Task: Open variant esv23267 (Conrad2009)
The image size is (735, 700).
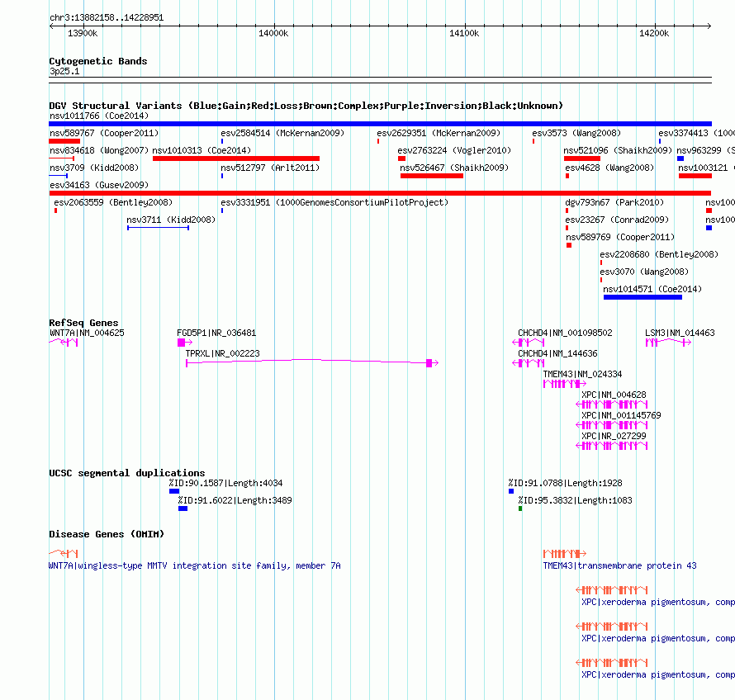Action: click(x=617, y=220)
